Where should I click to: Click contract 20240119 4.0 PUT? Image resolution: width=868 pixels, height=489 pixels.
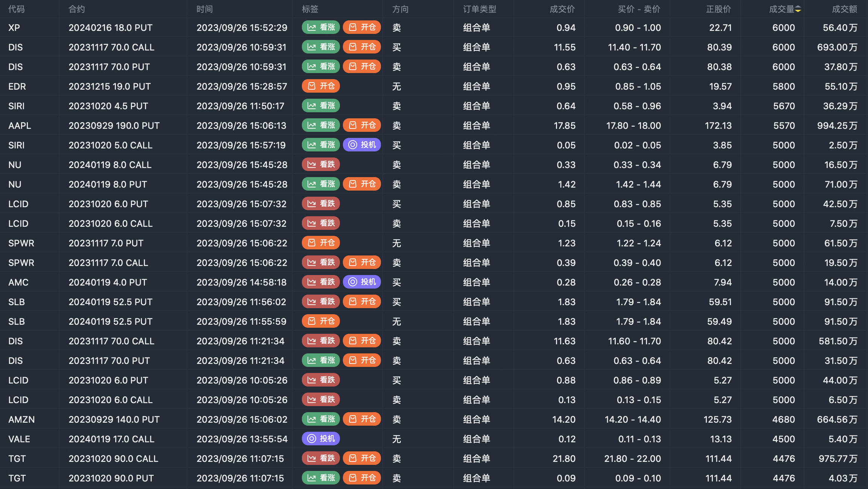pyautogui.click(x=108, y=282)
